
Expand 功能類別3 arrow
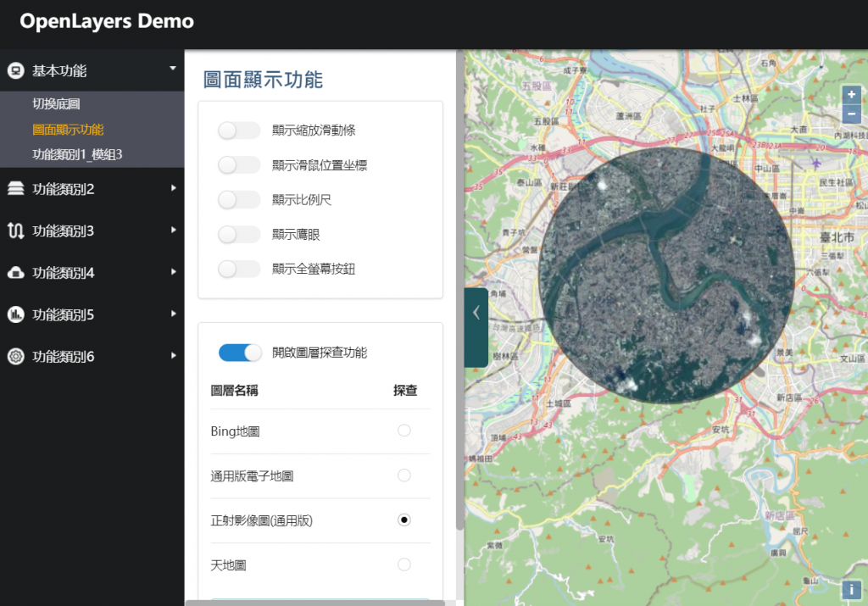coord(173,230)
